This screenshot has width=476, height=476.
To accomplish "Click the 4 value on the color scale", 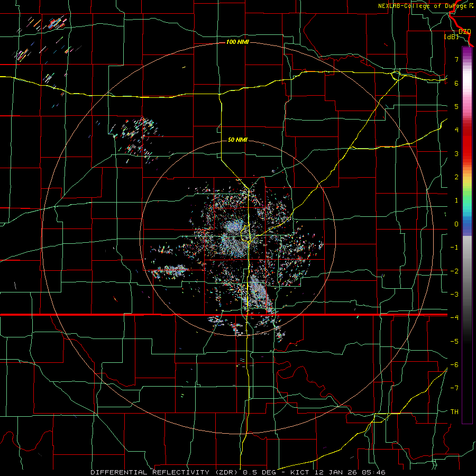I will coord(456,130).
